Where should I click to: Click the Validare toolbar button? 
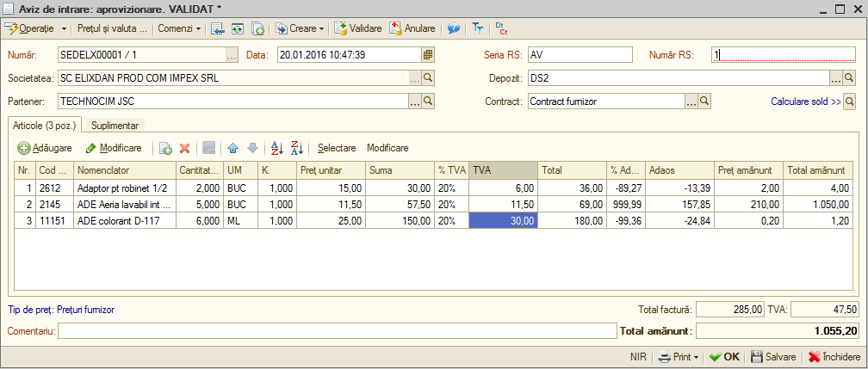tap(358, 28)
